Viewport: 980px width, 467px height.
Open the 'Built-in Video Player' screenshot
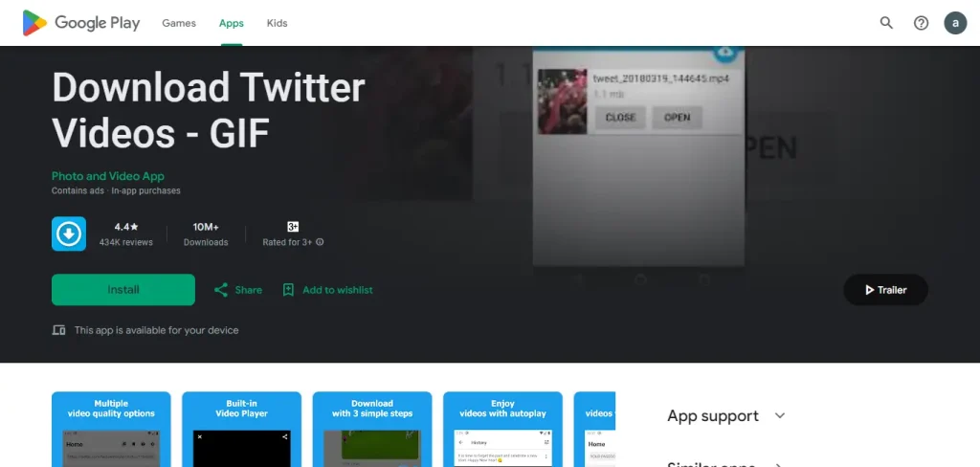point(242,429)
